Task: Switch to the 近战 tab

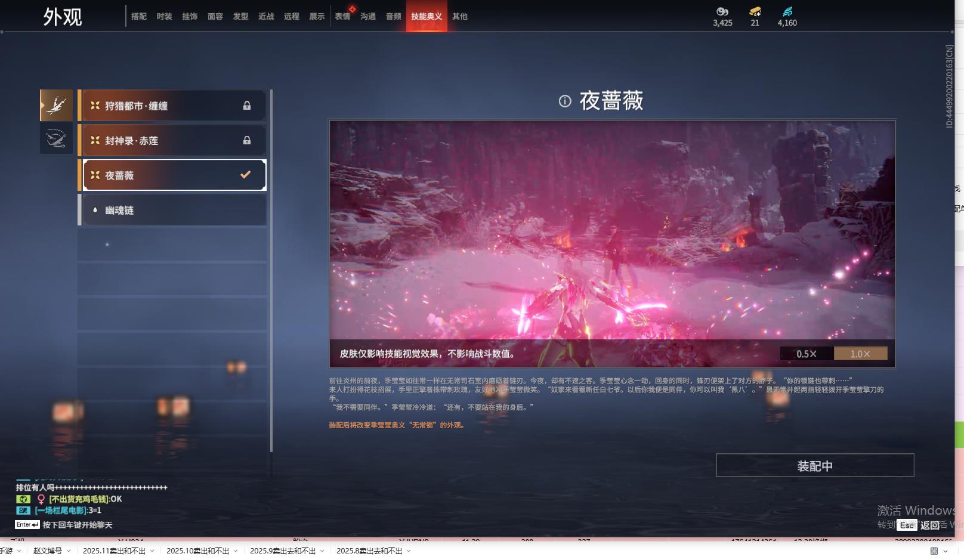Action: [x=266, y=16]
